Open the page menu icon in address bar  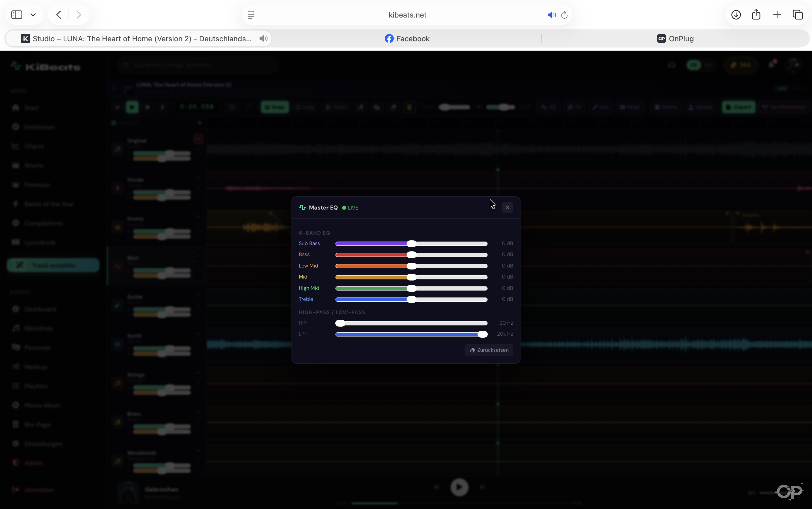tap(251, 15)
